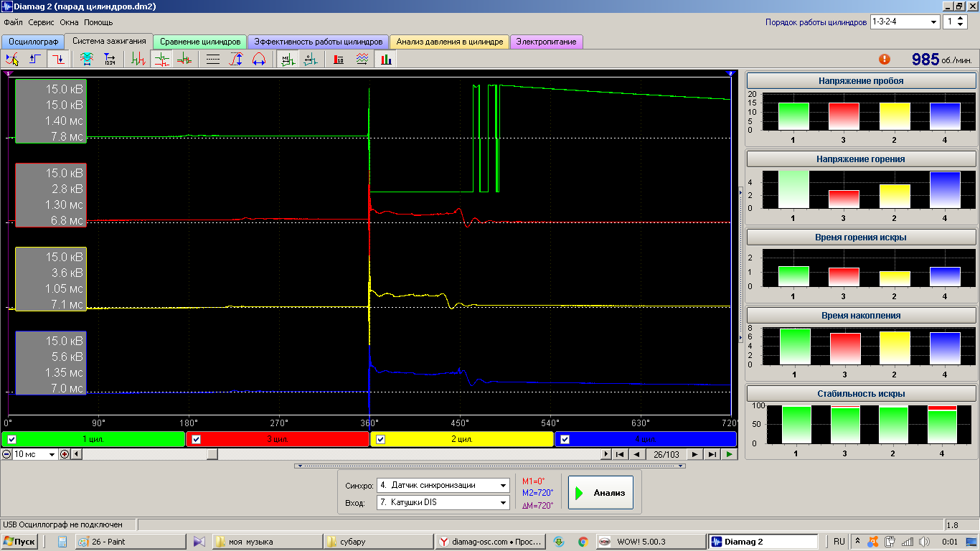The image size is (980, 551).
Task: Switch to the Осциллограф tab
Action: pyautogui.click(x=33, y=42)
